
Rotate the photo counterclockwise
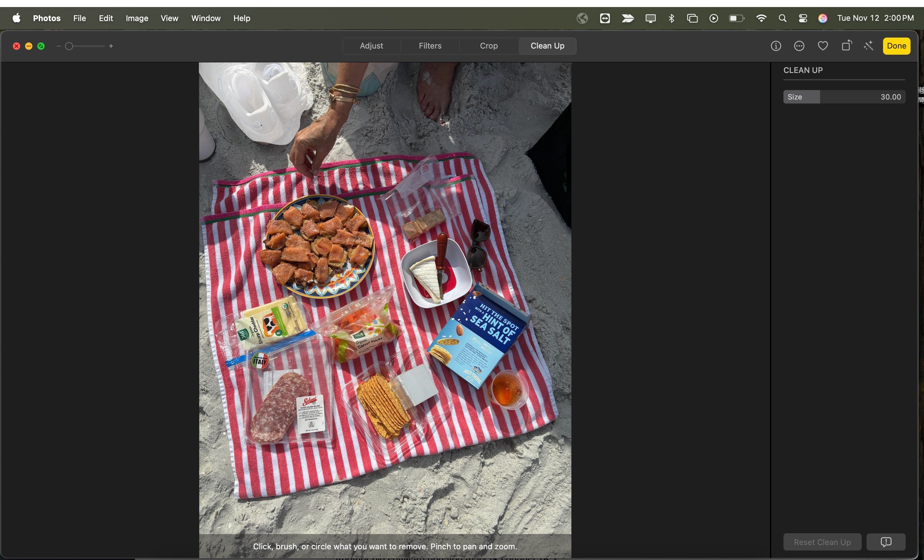click(846, 45)
